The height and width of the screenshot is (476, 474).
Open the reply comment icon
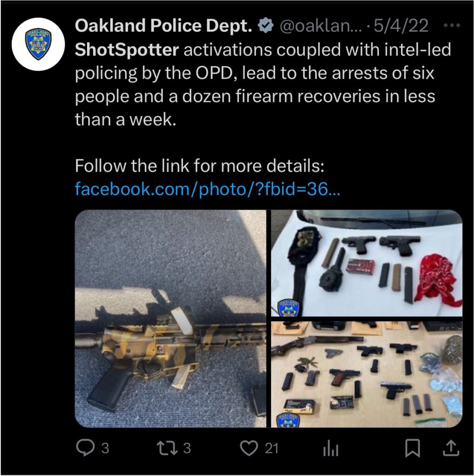click(x=85, y=448)
